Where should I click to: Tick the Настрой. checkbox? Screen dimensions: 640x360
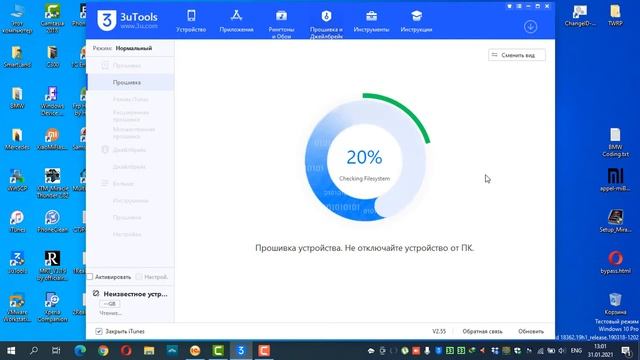pos(139,277)
